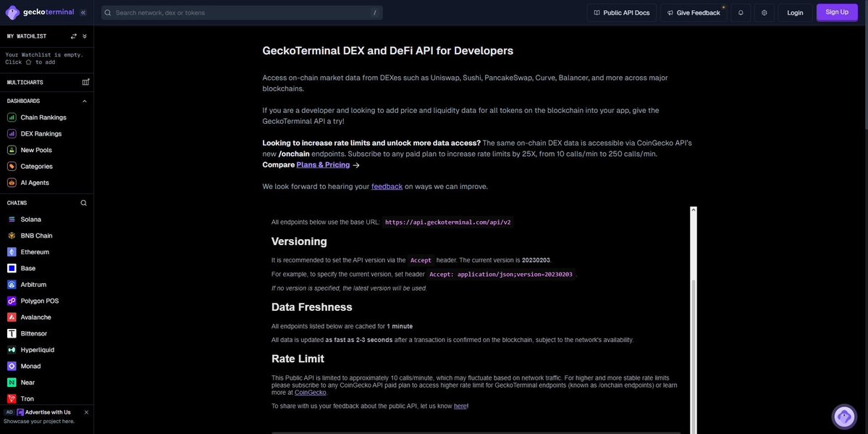Collapse the Dashboards section chevron
This screenshot has width=868, height=434.
click(x=85, y=101)
